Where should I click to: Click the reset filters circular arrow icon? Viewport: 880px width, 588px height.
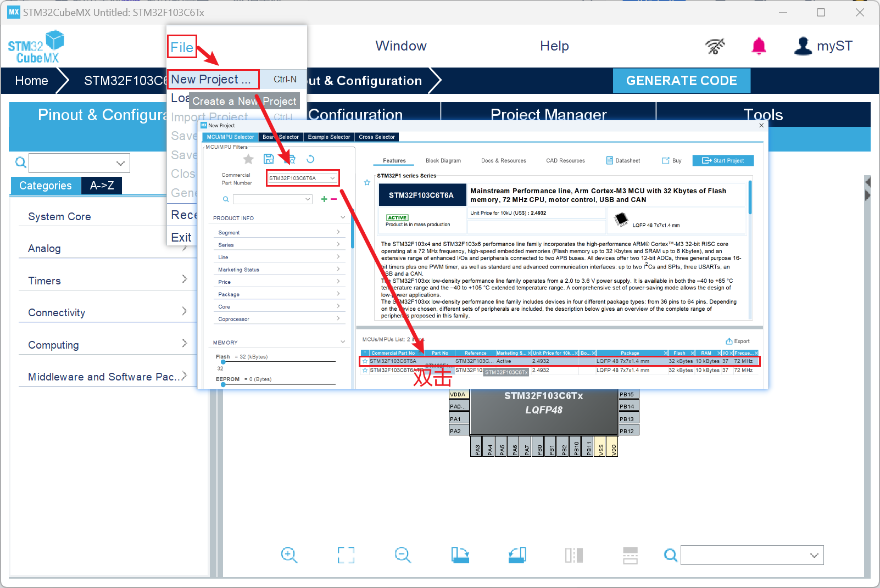(310, 159)
